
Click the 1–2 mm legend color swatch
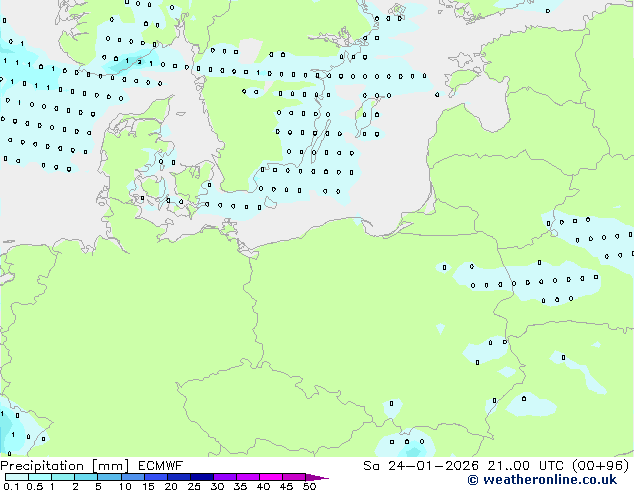pyautogui.click(x=63, y=477)
